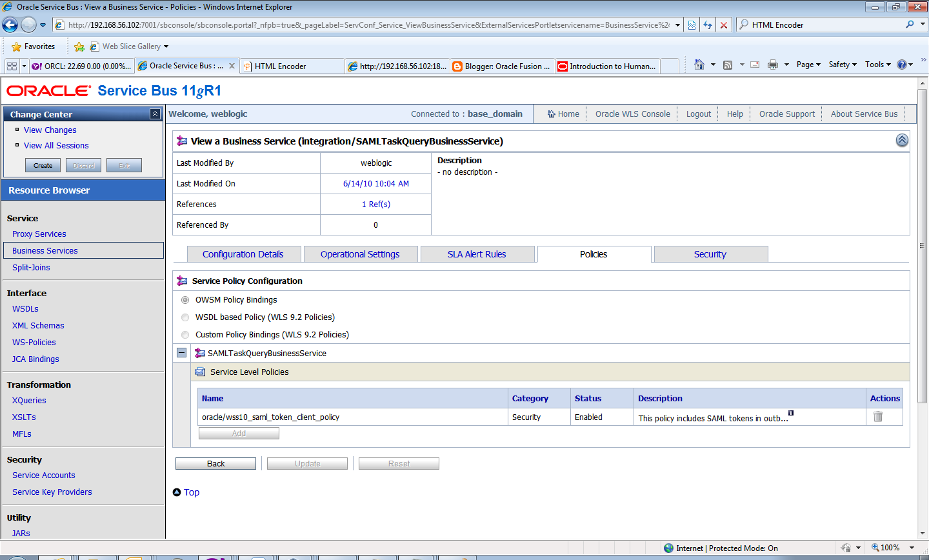Click the IE home icon in command bar
Image resolution: width=929 pixels, height=560 pixels.
click(x=699, y=65)
